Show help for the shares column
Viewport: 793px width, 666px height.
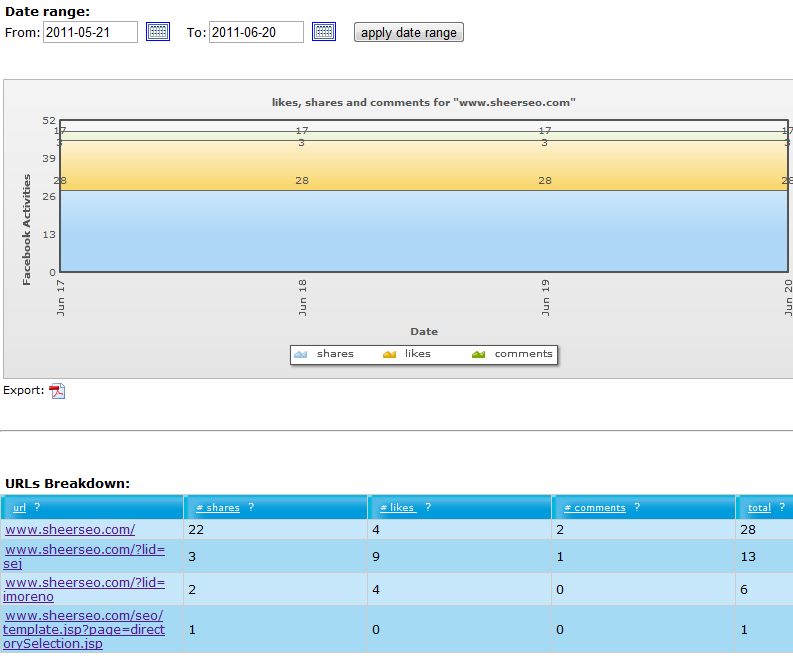[251, 507]
